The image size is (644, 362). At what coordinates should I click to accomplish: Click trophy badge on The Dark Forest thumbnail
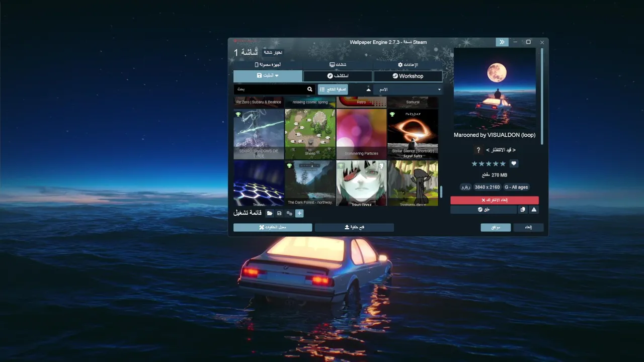pos(289,165)
